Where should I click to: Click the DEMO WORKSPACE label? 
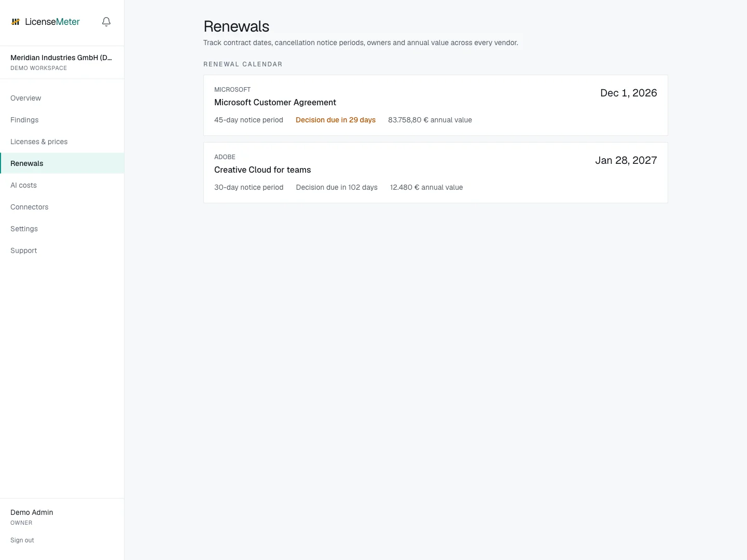click(x=38, y=68)
